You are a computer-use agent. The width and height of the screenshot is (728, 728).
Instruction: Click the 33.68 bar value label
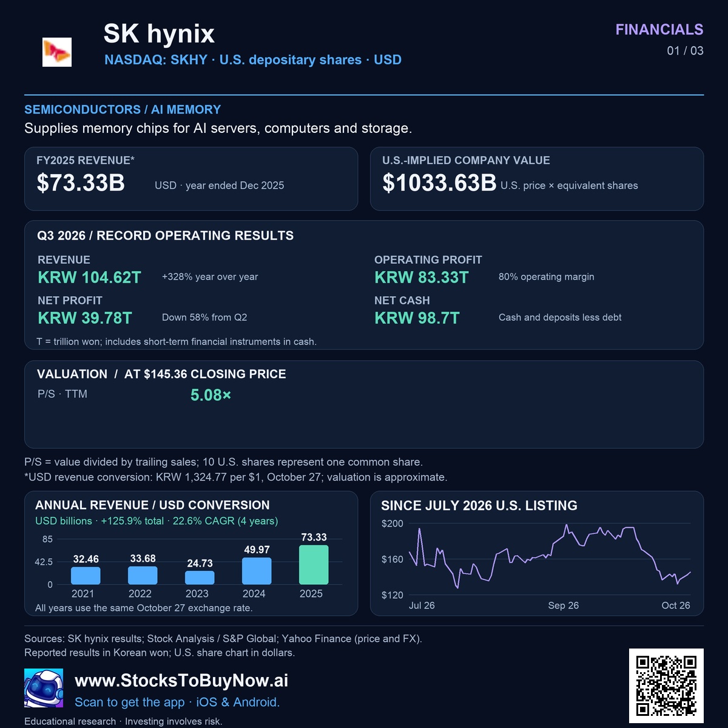pos(143,559)
